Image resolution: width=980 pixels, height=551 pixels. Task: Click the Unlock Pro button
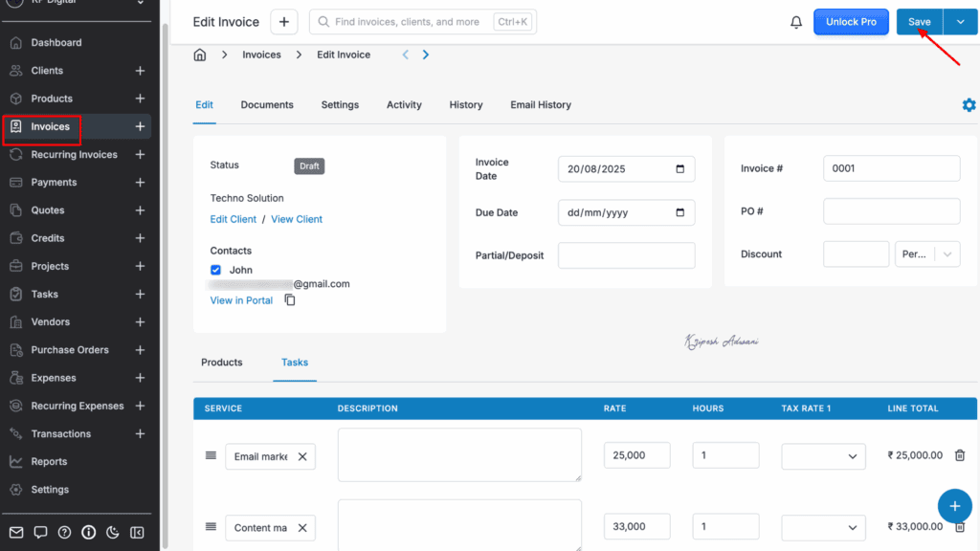851,21
